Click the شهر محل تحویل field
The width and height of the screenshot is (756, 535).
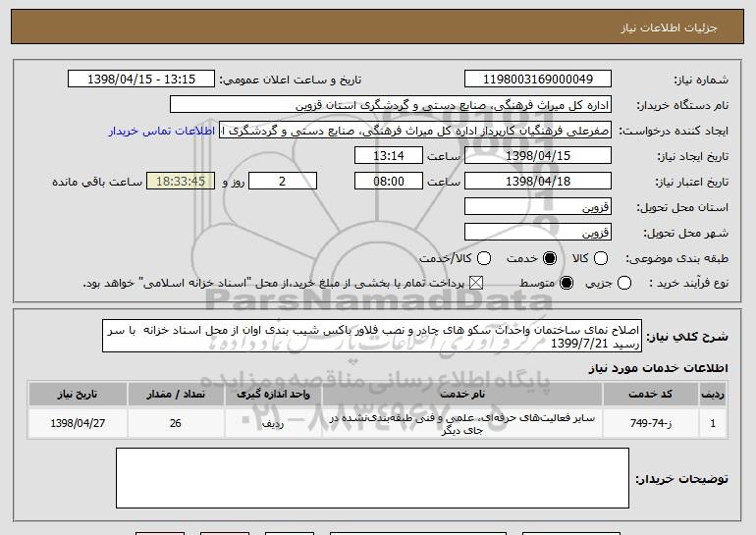coord(538,233)
